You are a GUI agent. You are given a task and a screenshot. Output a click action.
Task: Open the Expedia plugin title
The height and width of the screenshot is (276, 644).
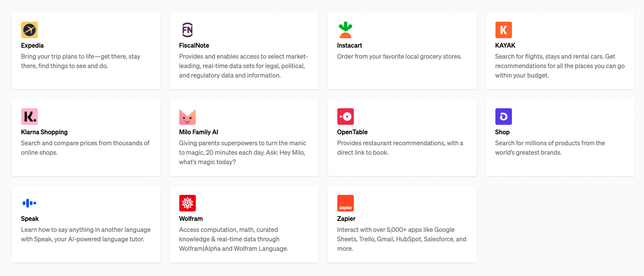click(32, 46)
